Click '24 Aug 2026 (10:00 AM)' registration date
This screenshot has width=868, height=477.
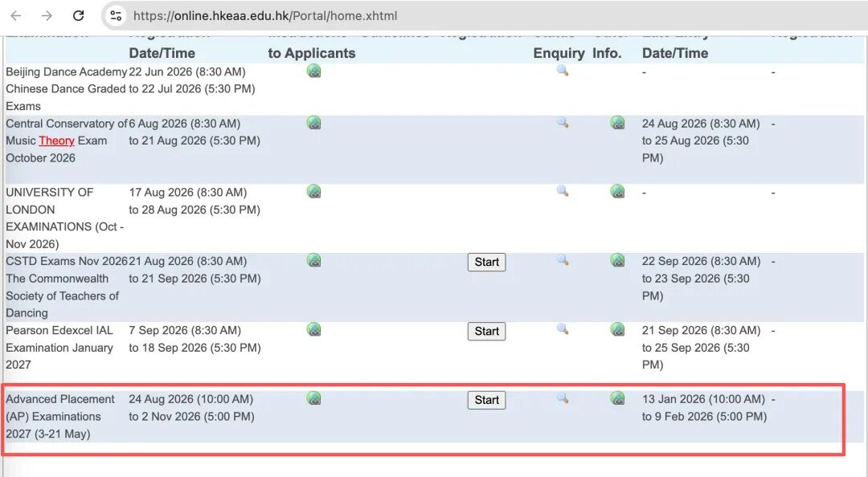click(x=191, y=399)
